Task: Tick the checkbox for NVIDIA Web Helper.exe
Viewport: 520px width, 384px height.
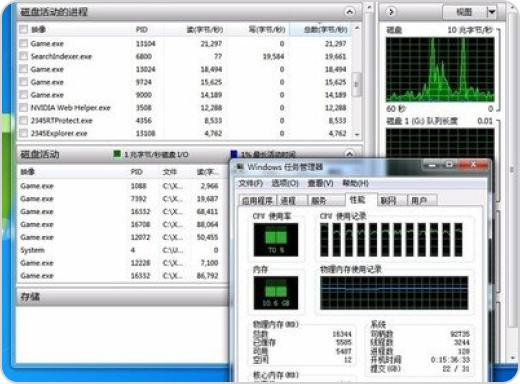Action: pyautogui.click(x=23, y=107)
